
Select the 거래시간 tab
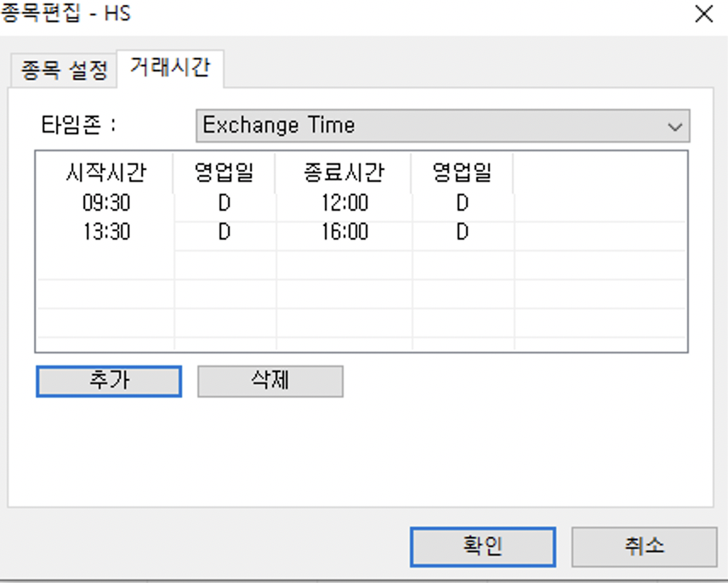169,68
